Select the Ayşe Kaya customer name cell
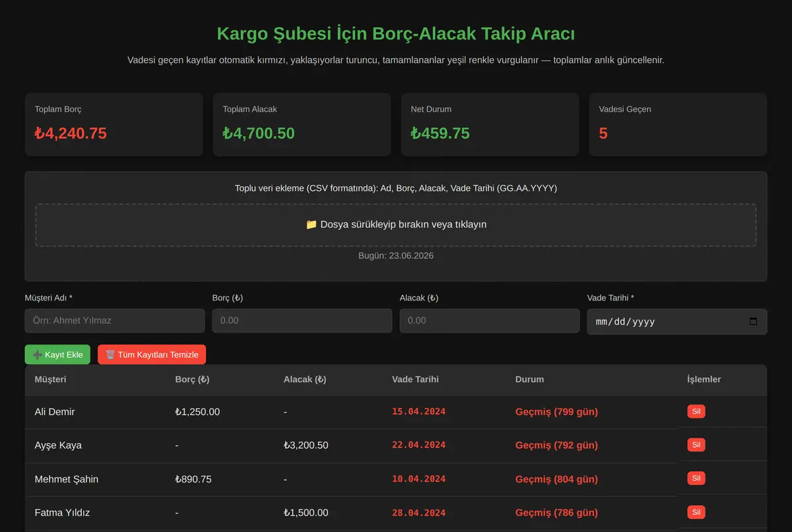Image resolution: width=792 pixels, height=532 pixels. [58, 446]
